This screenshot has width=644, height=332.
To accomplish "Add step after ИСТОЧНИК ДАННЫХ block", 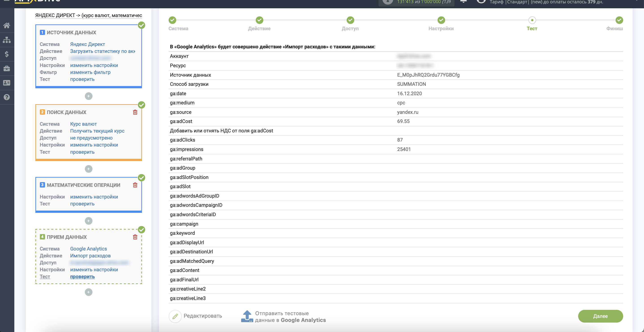I will tap(88, 96).
